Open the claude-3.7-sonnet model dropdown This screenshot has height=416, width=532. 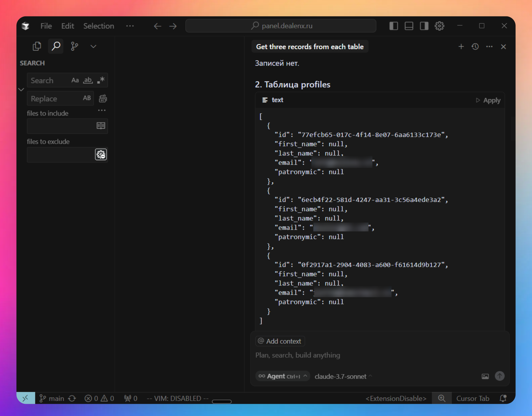[343, 376]
